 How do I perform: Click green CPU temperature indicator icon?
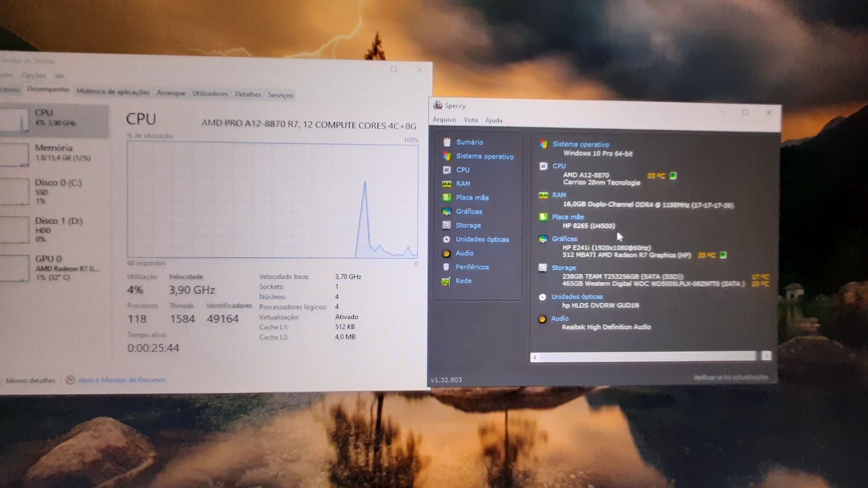click(x=673, y=175)
